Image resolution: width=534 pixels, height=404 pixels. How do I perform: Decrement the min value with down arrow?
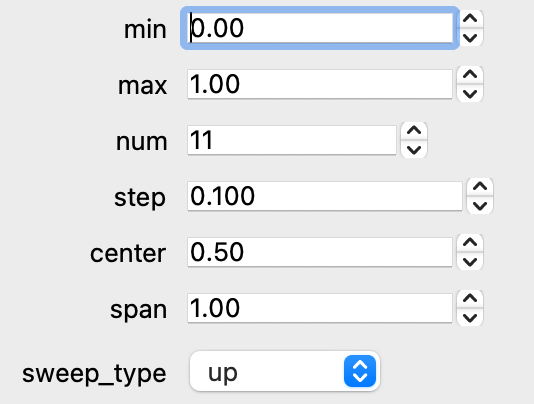[x=470, y=37]
